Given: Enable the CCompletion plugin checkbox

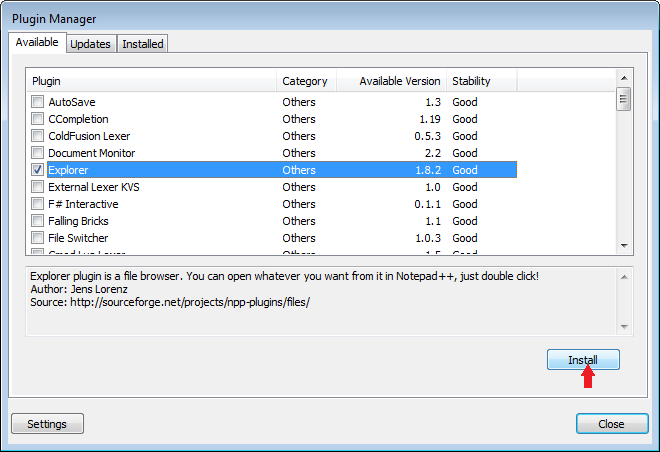Looking at the screenshot, I should pyautogui.click(x=38, y=119).
